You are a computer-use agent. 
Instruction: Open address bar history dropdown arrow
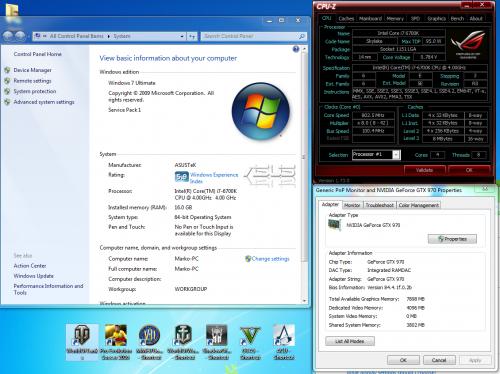(x=182, y=36)
